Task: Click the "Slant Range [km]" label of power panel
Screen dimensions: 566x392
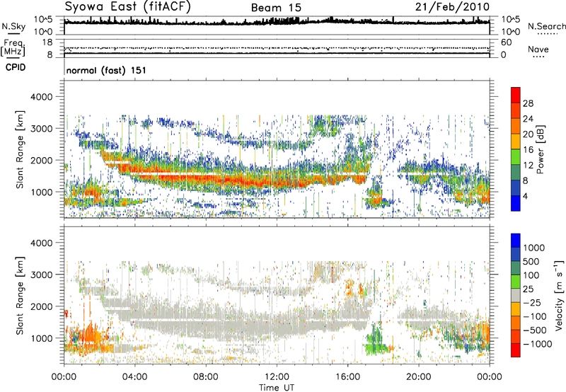Action: coord(20,149)
